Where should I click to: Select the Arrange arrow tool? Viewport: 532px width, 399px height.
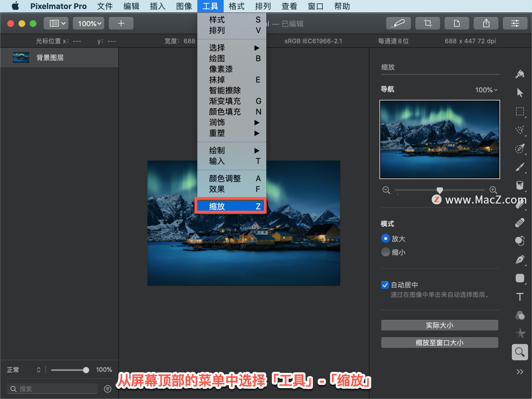pos(520,93)
